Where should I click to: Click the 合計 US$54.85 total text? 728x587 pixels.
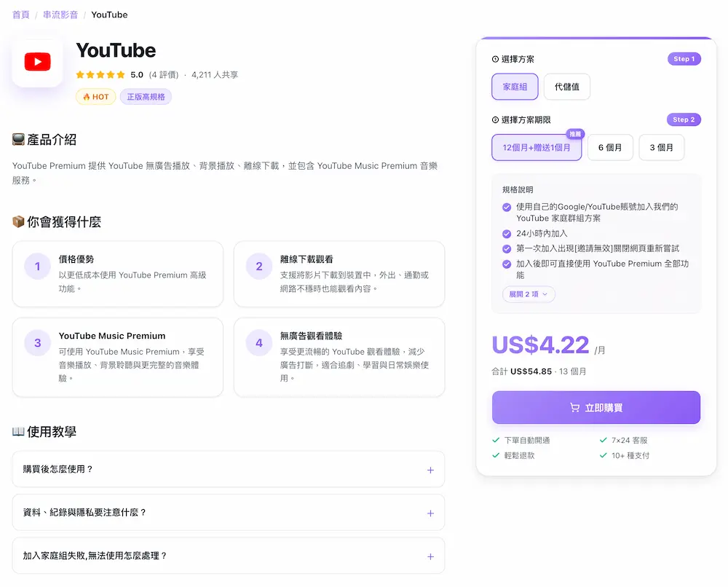tap(522, 371)
